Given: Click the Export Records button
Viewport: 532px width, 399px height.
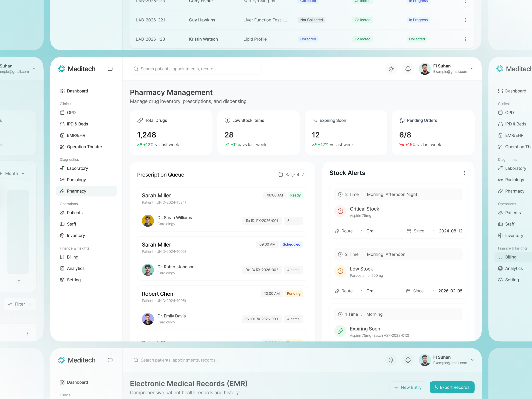Looking at the screenshot, I should tap(452, 387).
